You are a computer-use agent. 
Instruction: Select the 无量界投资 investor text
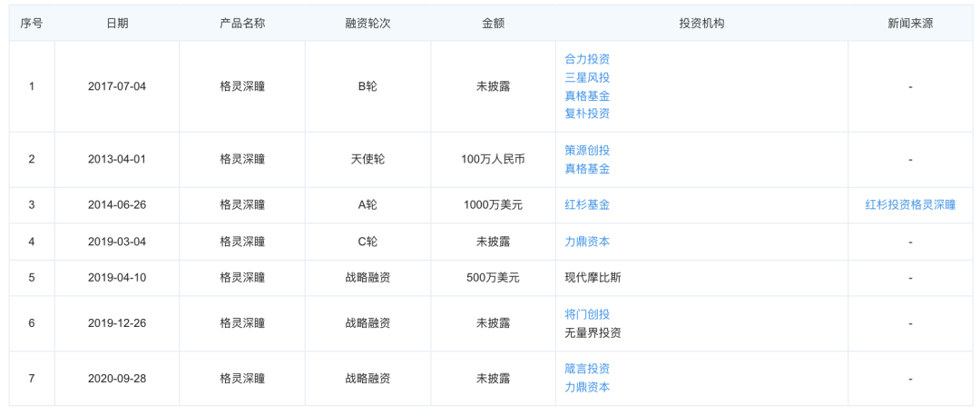coord(593,332)
